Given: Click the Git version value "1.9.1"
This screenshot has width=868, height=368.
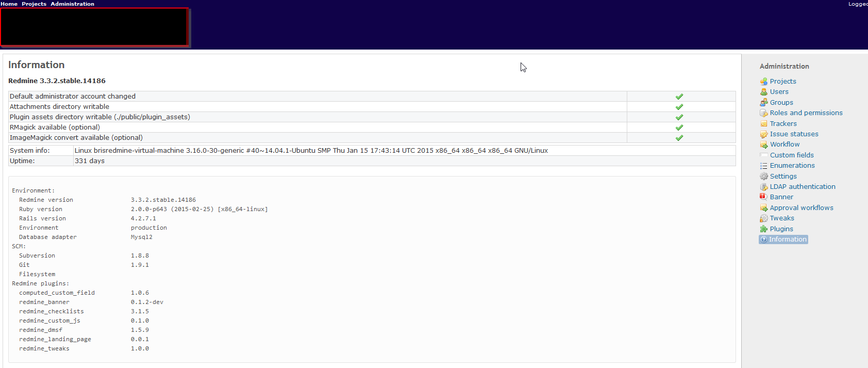Looking at the screenshot, I should [x=140, y=265].
